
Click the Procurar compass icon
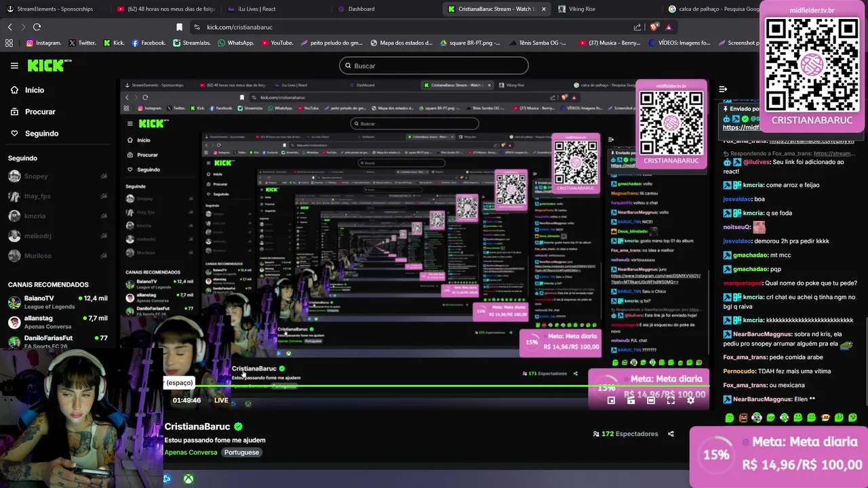[x=14, y=112]
